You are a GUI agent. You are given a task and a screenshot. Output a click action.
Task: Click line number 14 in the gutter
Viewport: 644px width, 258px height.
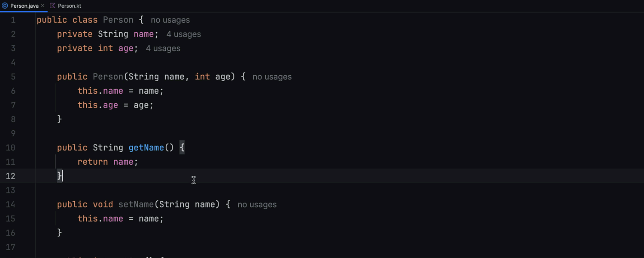click(10, 204)
